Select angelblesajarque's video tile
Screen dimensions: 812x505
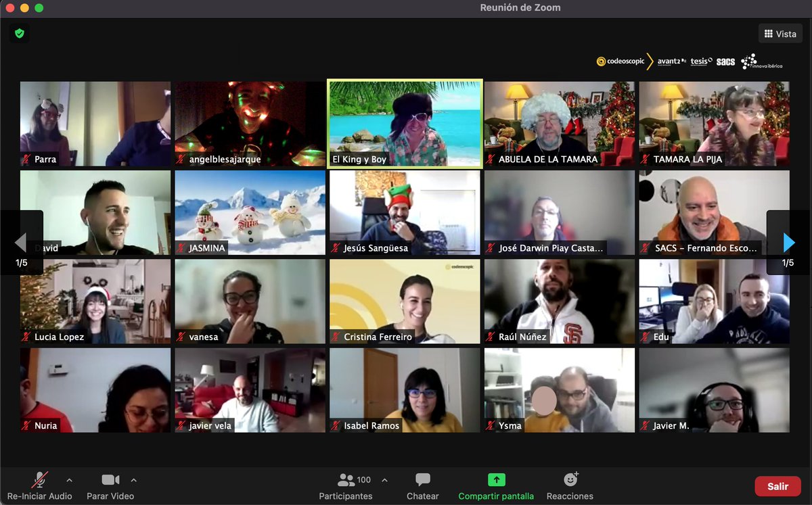pyautogui.click(x=250, y=124)
